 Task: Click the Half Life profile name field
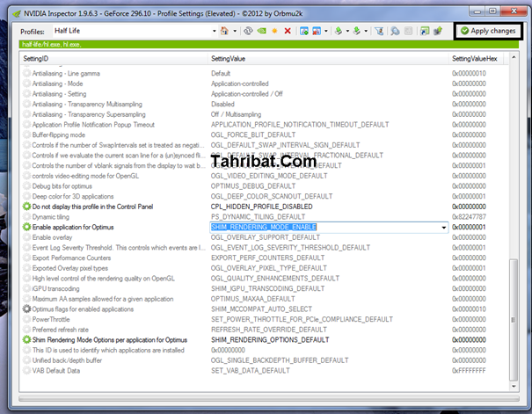click(123, 31)
